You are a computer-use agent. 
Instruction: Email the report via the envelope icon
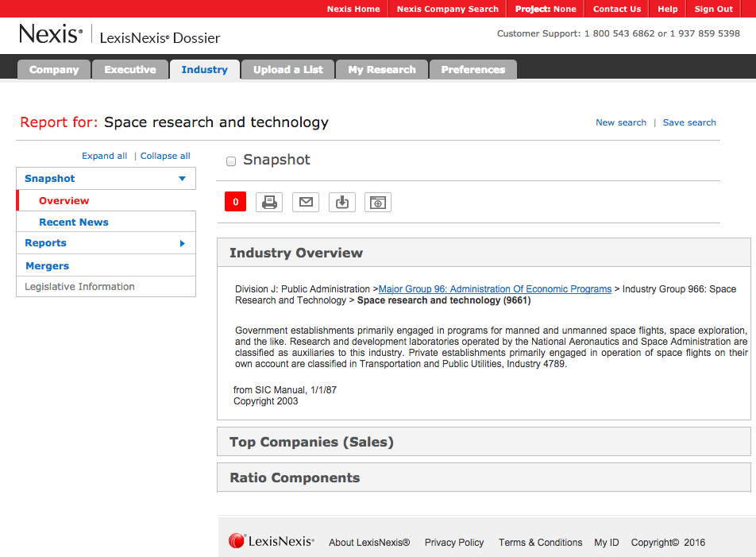pyautogui.click(x=306, y=202)
